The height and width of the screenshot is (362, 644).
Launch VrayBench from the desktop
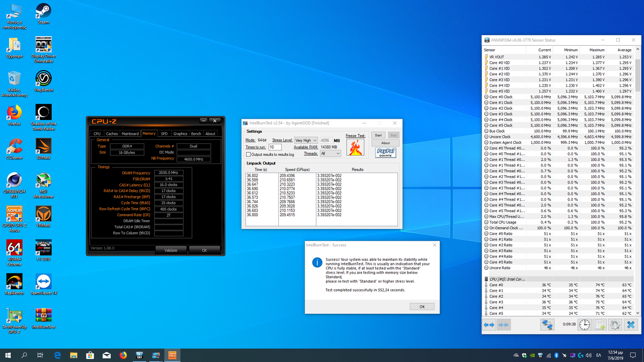click(43, 80)
